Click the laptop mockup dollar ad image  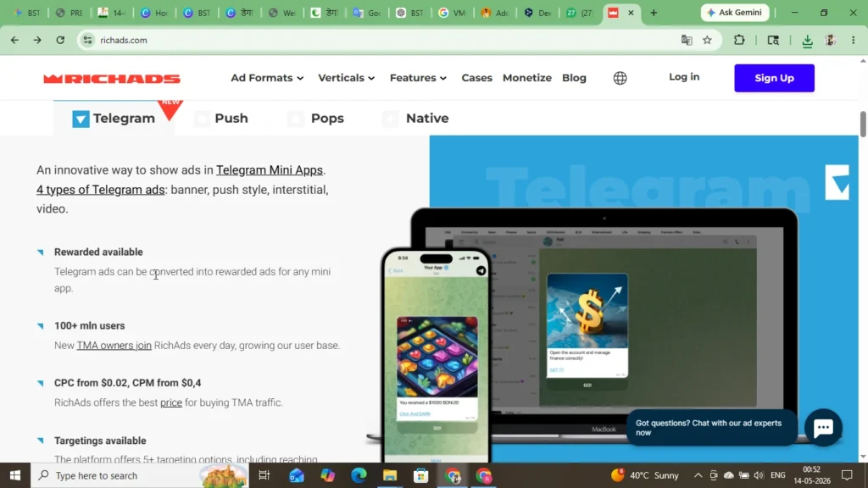(587, 311)
